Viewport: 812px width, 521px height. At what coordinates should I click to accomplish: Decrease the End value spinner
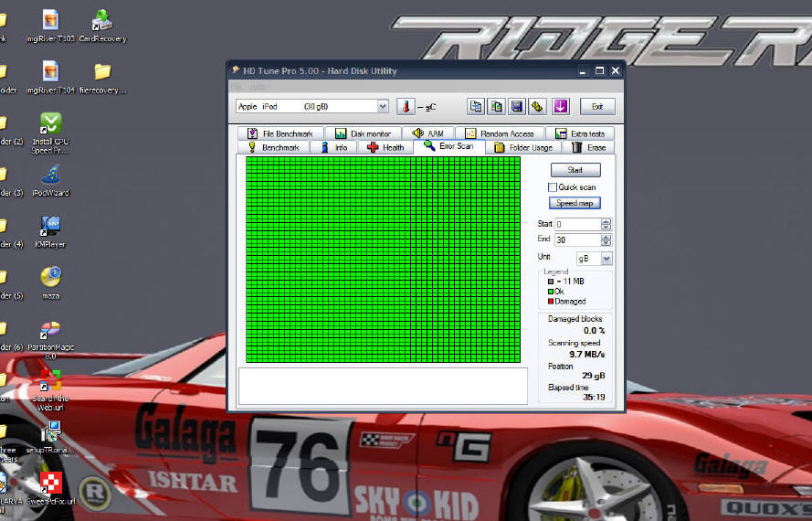coord(606,242)
